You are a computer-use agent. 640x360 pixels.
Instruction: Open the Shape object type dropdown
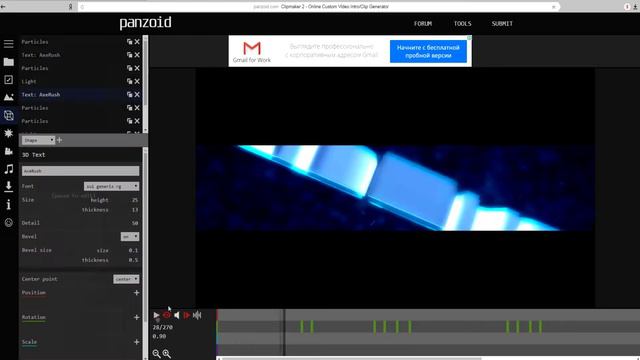point(38,140)
